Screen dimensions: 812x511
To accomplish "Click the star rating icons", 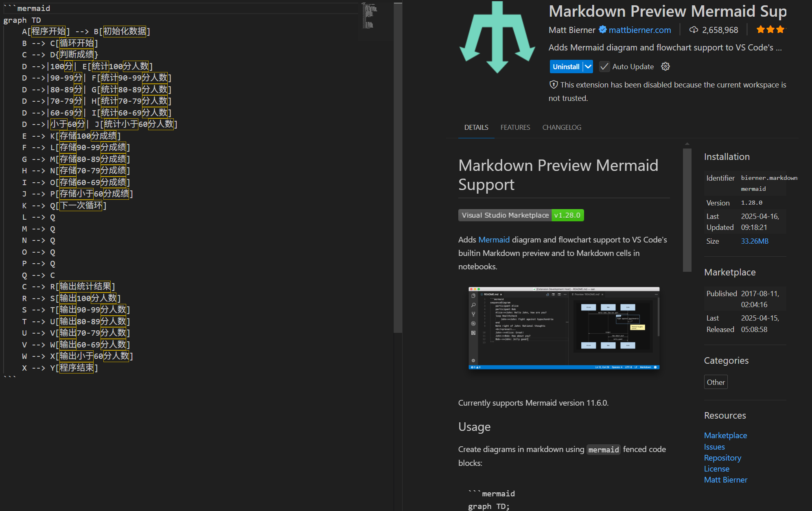I will tap(770, 29).
